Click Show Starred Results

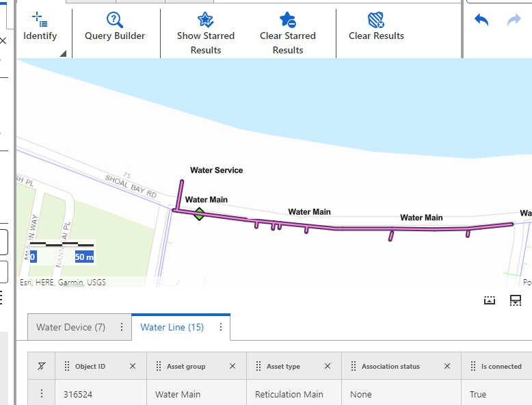coord(205,34)
